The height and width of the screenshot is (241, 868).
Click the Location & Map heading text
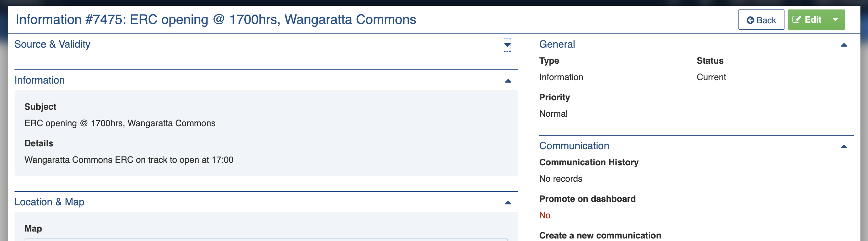(49, 202)
